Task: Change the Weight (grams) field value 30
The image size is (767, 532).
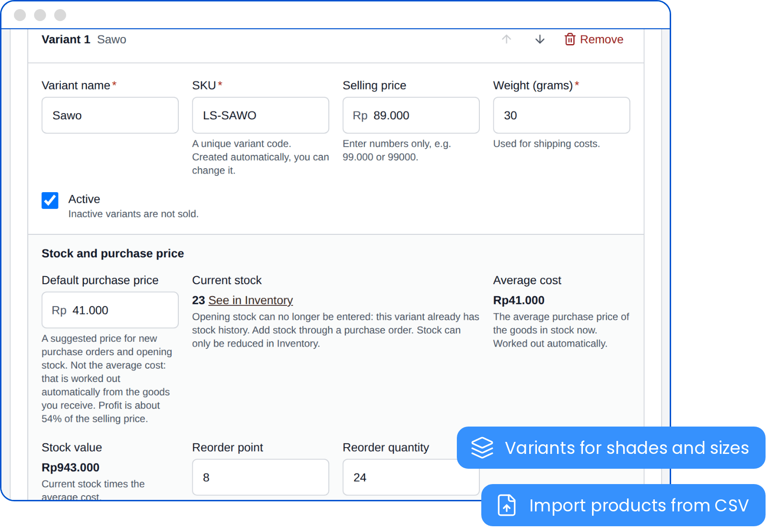Action: [561, 116]
